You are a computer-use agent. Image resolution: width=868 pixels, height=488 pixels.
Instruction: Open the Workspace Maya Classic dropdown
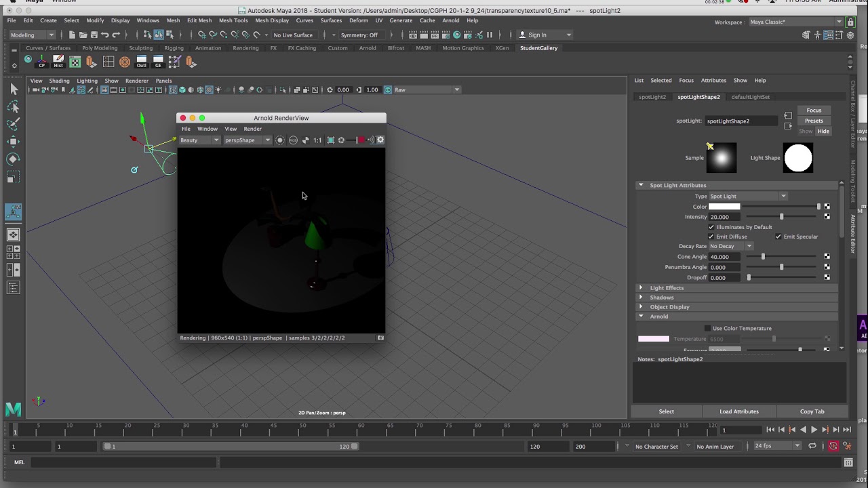[796, 22]
